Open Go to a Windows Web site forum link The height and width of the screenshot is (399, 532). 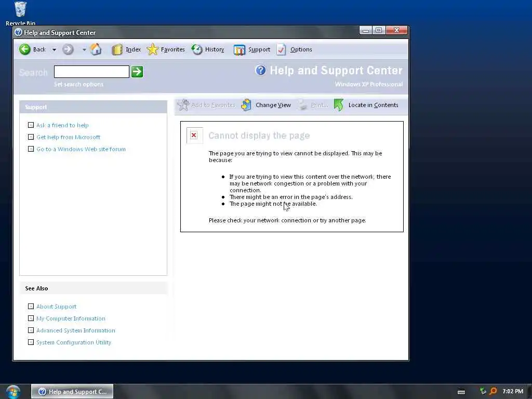[x=81, y=149]
